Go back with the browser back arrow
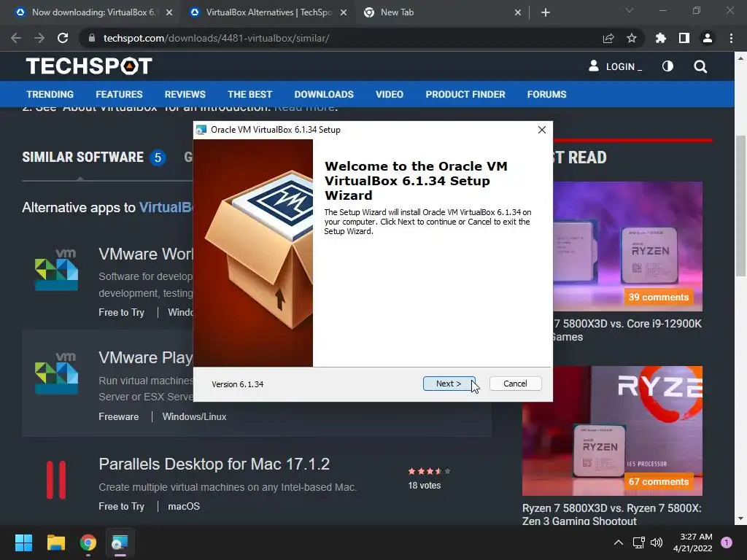The height and width of the screenshot is (560, 747). coord(16,38)
